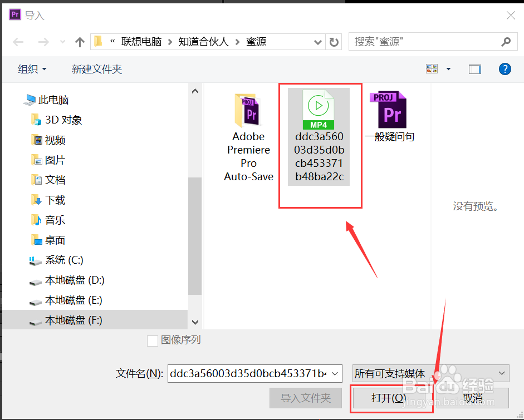Toggle the preview pane icon
Image resolution: width=524 pixels, height=420 pixels.
coord(474,68)
